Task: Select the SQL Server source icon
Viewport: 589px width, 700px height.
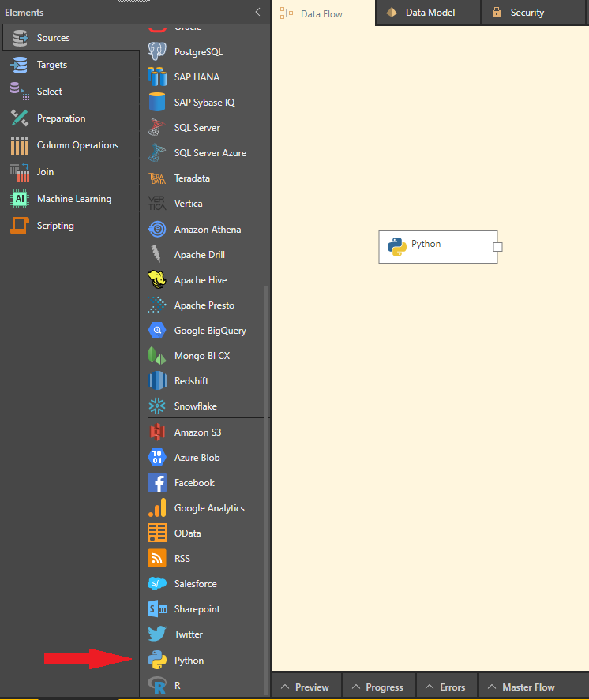Action: coord(157,128)
